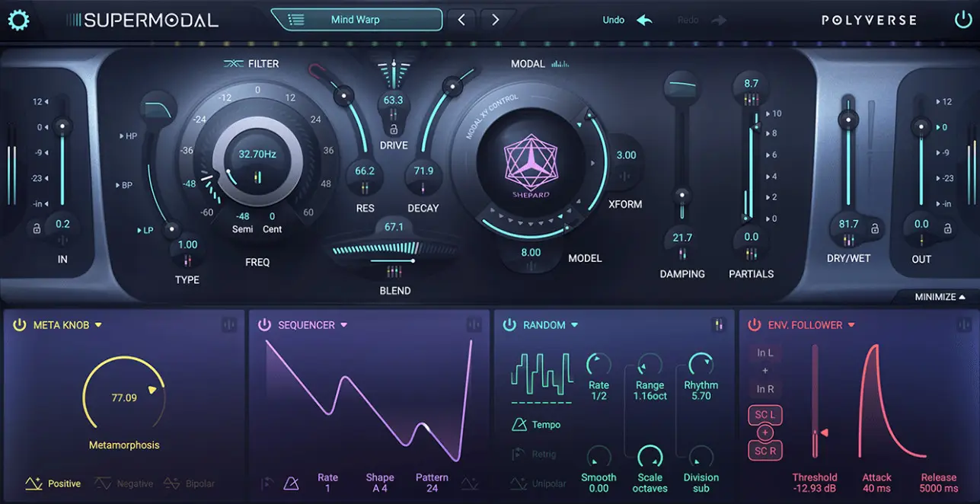
Task: Toggle Sequencer power button
Action: pos(264,325)
